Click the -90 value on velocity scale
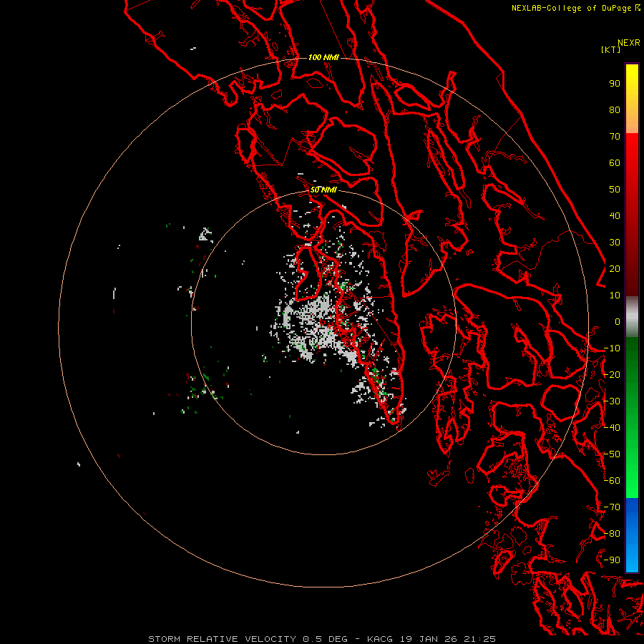644x644 pixels. coord(612,560)
